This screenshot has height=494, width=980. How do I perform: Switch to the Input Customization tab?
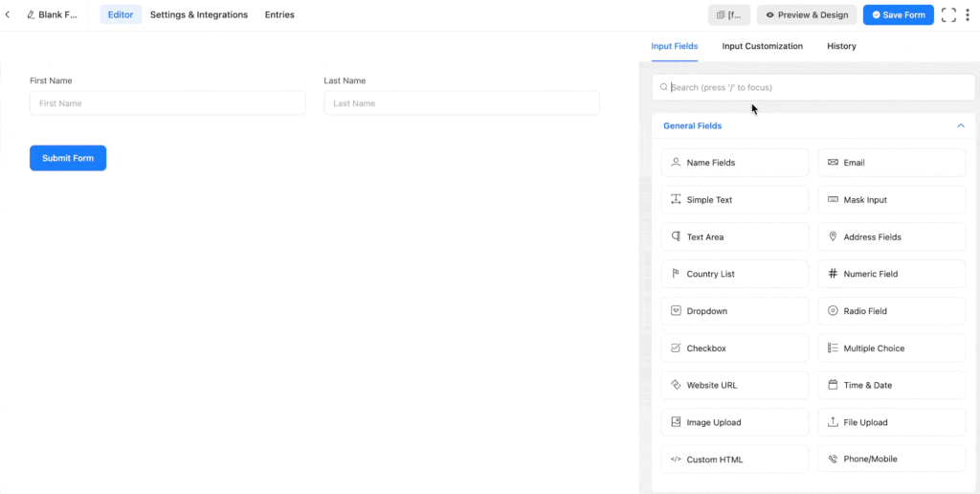(x=762, y=46)
